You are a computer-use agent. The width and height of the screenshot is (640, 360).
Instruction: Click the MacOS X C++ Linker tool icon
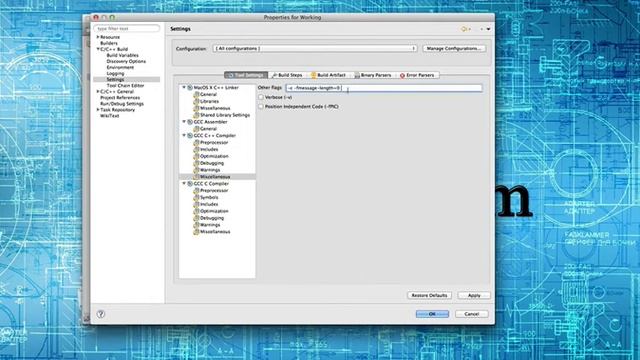190,88
